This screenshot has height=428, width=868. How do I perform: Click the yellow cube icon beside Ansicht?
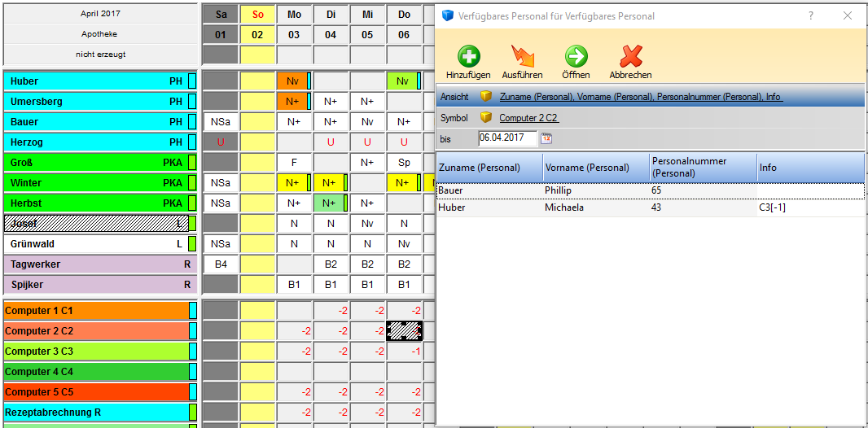point(487,97)
